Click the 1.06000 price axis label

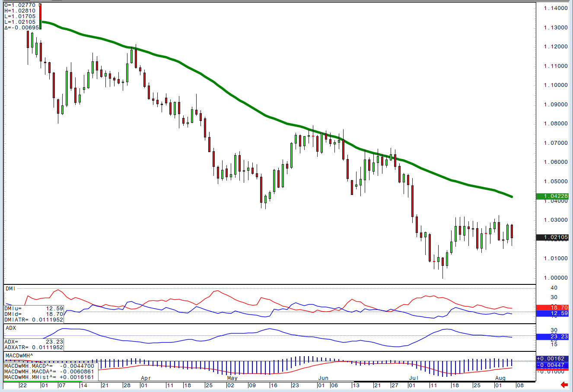[x=556, y=162]
